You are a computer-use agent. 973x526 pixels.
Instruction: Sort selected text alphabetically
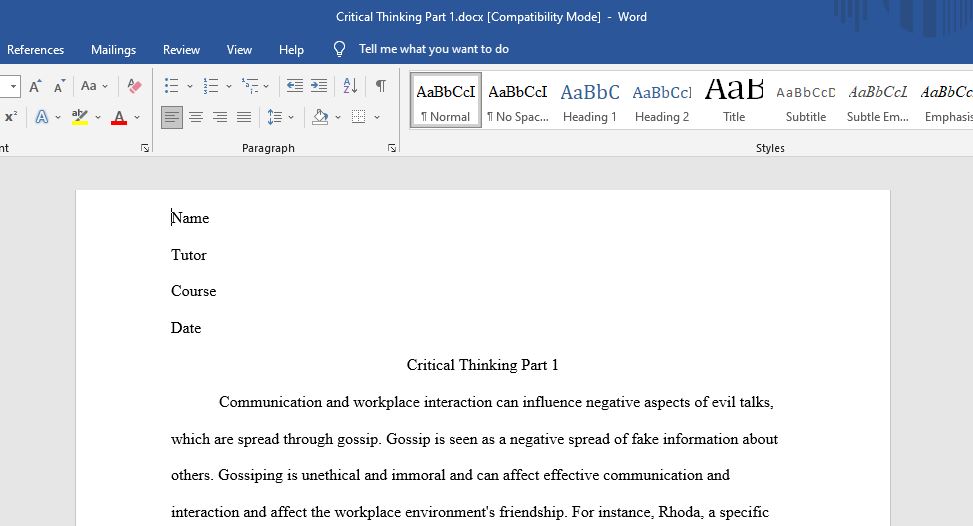click(350, 86)
